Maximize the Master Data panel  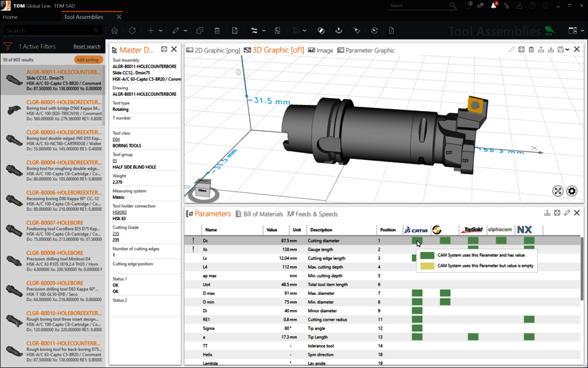pos(164,49)
